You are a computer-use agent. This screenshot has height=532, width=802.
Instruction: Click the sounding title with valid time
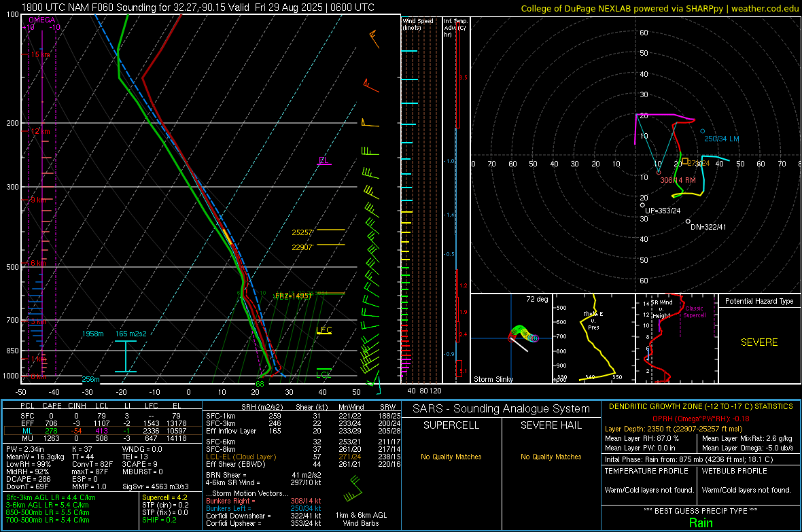tap(198, 7)
